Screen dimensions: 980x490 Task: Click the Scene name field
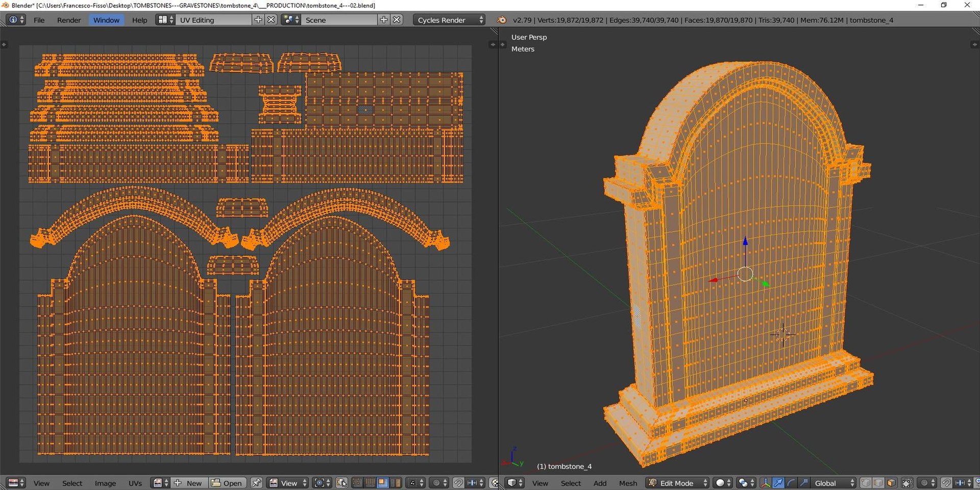point(339,20)
